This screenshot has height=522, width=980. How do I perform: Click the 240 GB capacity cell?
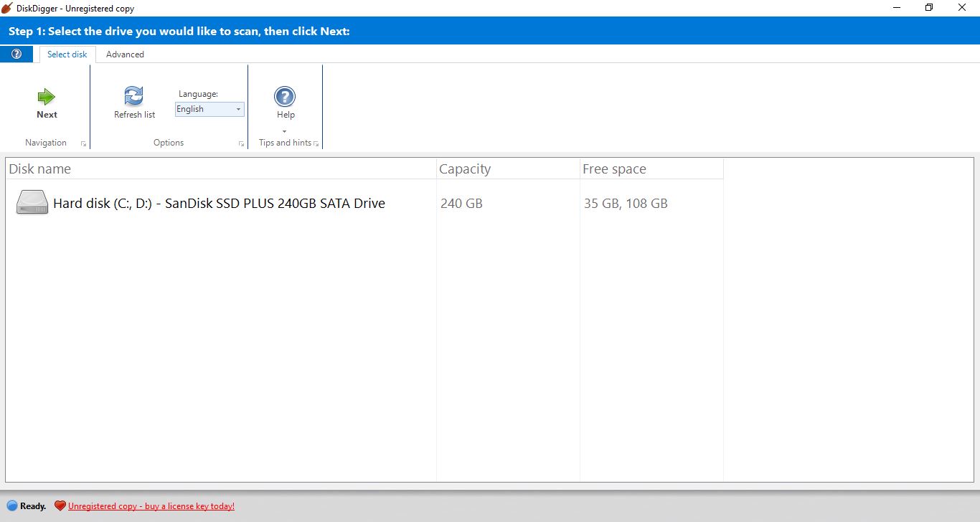pos(461,204)
